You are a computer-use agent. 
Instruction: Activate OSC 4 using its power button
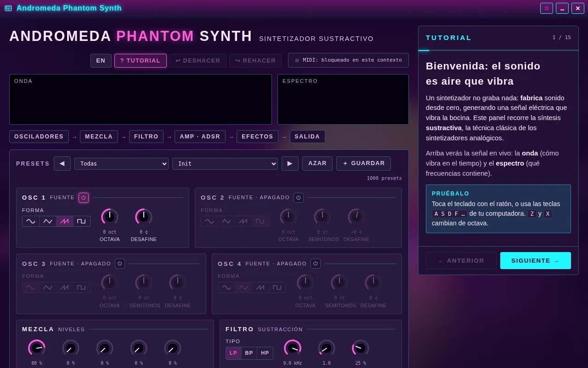[316, 264]
